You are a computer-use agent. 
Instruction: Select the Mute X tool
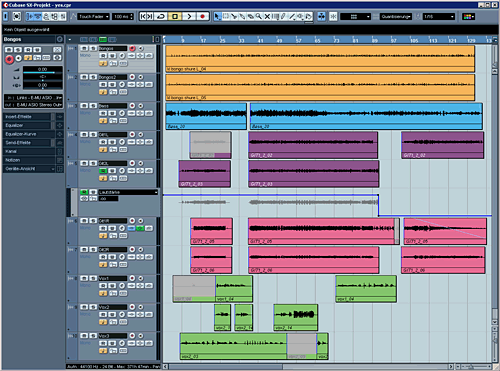[267, 16]
